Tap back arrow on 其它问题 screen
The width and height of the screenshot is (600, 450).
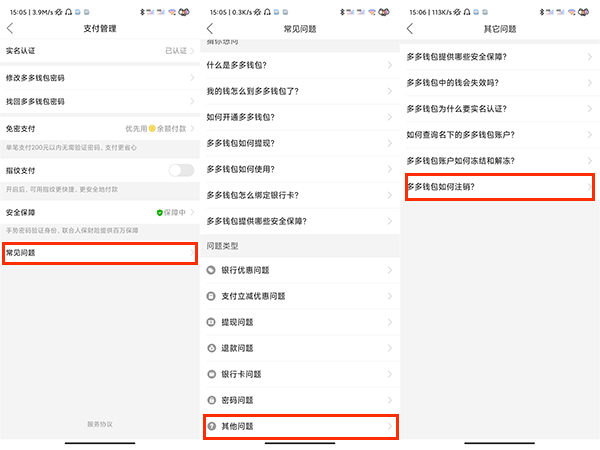point(410,28)
